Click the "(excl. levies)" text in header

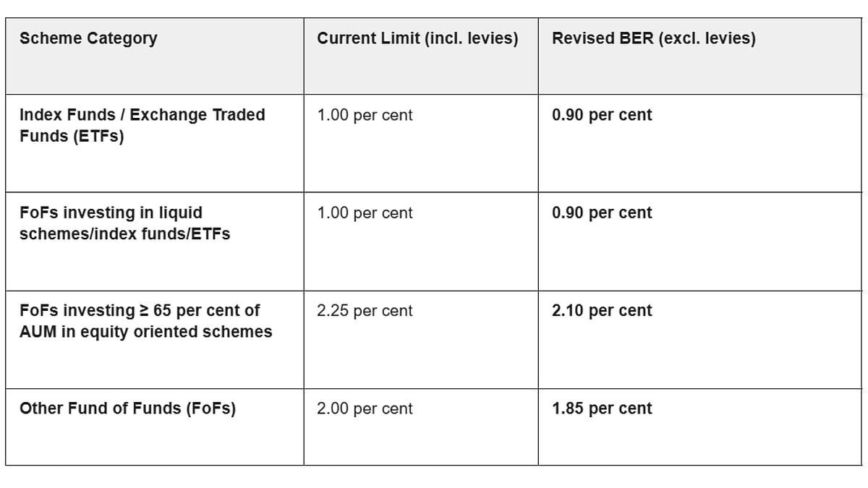(707, 38)
